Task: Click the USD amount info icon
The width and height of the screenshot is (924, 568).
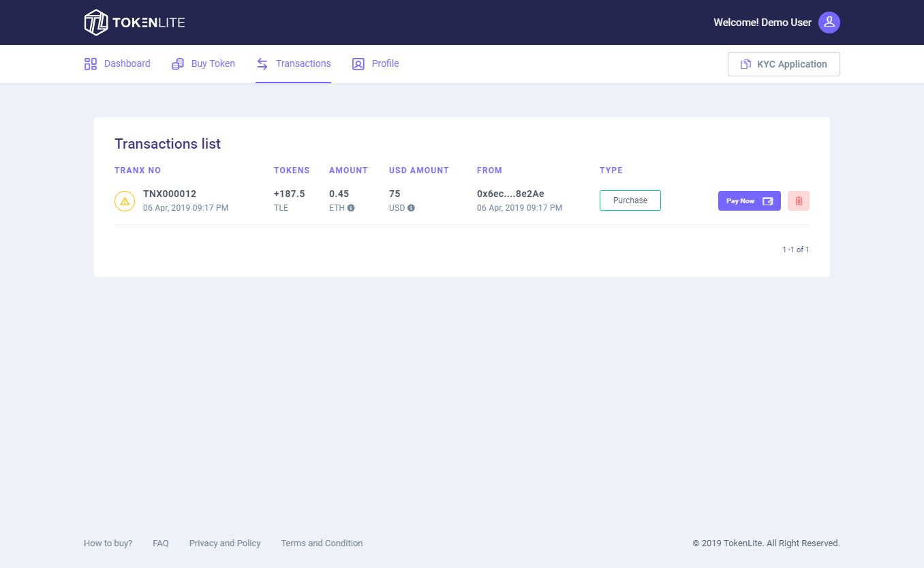Action: click(x=411, y=208)
